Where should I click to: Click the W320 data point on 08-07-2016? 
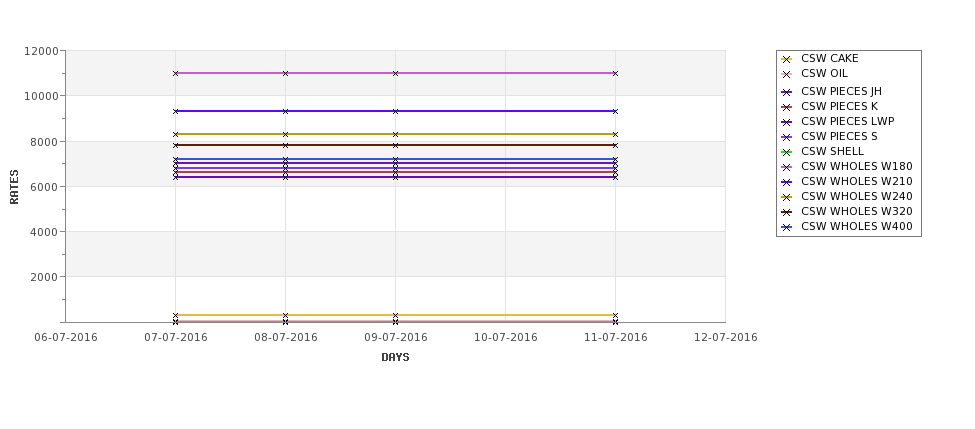[x=285, y=145]
